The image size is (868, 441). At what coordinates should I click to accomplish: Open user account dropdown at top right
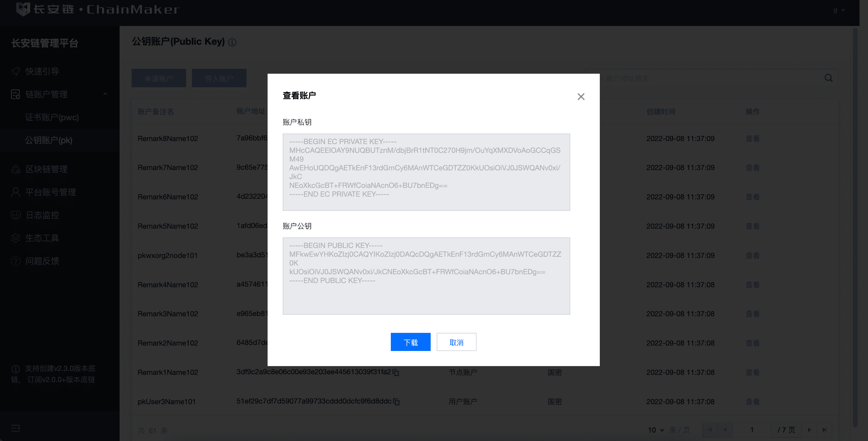click(839, 11)
